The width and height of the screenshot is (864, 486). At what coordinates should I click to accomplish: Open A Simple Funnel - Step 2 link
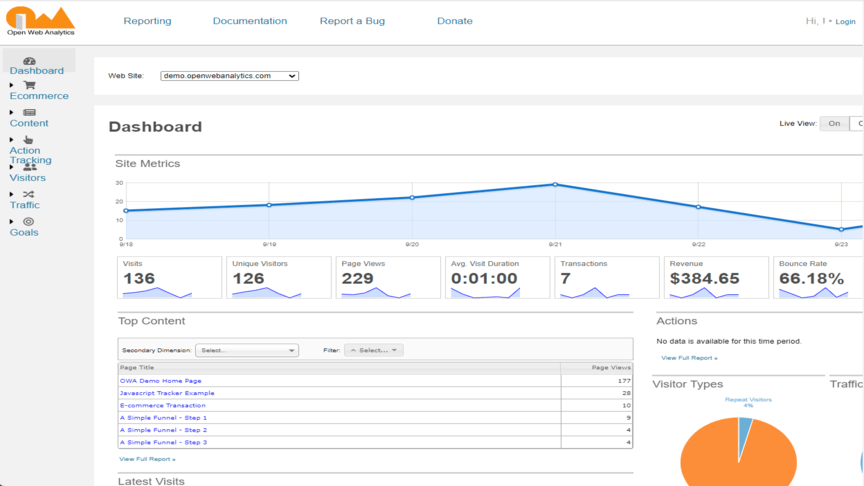(163, 430)
